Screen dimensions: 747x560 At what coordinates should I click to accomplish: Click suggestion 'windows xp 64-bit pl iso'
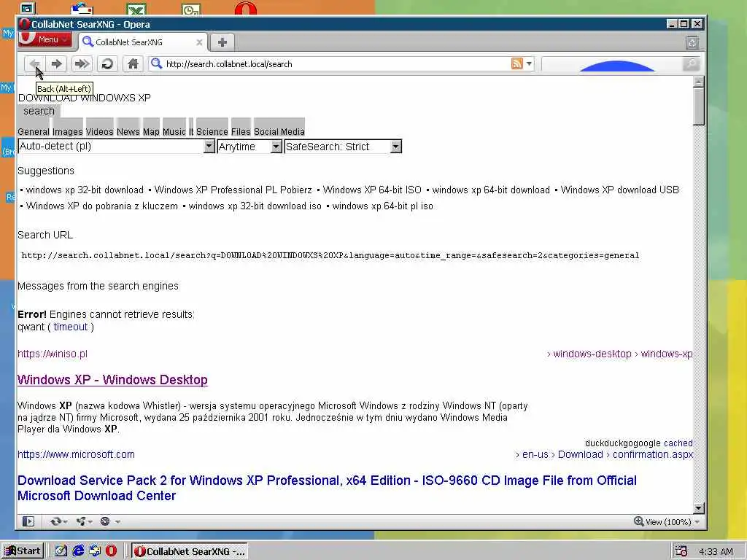tap(382, 206)
